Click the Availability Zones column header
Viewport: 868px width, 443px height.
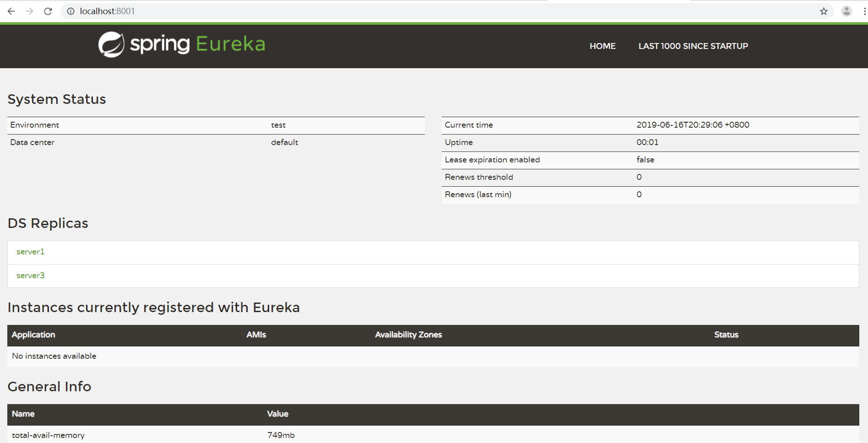408,335
